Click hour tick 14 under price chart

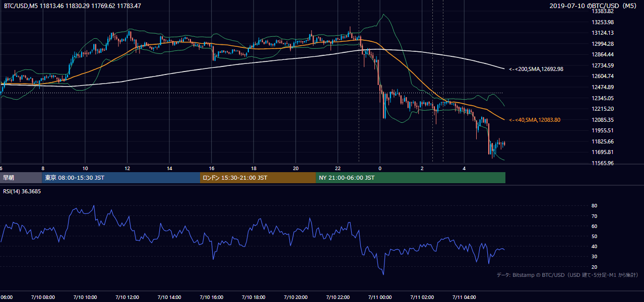[x=169, y=169]
